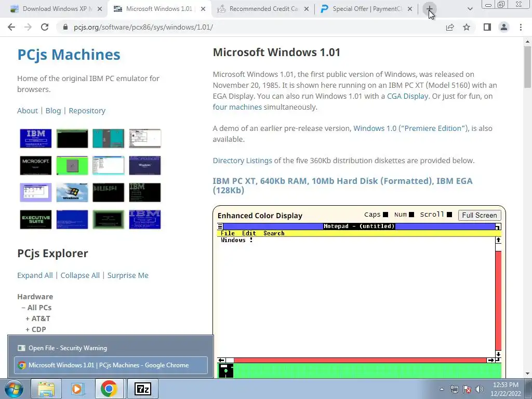This screenshot has height=399, width=532.
Task: Click the address bar URL field
Action: (x=251, y=27)
